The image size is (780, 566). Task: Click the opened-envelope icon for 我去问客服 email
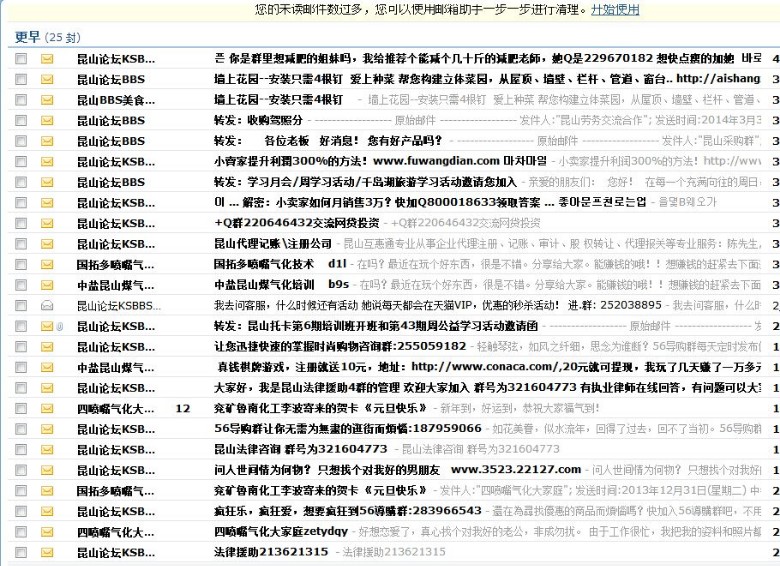coord(47,305)
